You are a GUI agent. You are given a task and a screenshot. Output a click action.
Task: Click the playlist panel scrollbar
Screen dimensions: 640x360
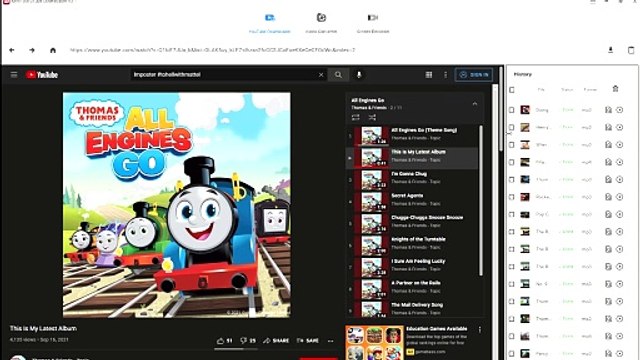pos(481,200)
